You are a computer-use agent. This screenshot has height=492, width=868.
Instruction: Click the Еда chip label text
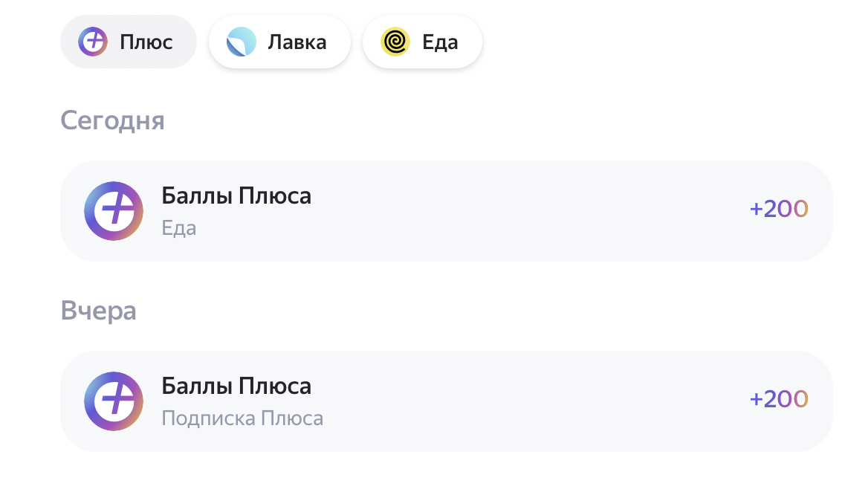tap(440, 42)
